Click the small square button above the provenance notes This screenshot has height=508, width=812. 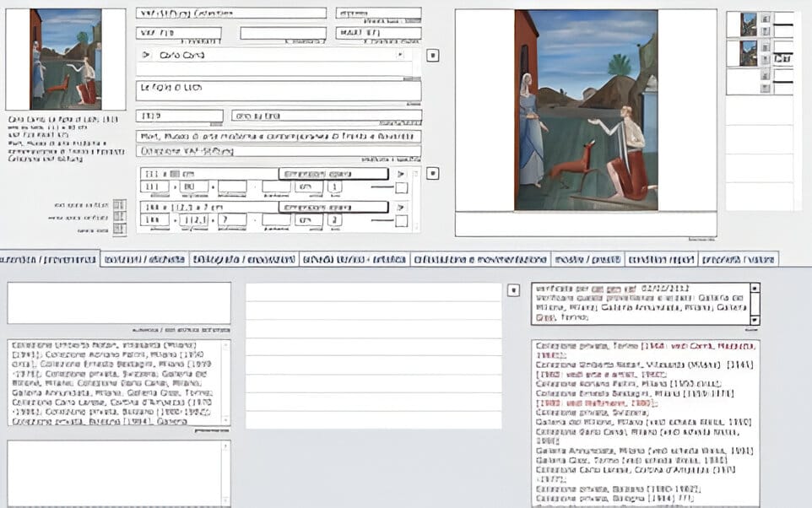pyautogui.click(x=514, y=289)
